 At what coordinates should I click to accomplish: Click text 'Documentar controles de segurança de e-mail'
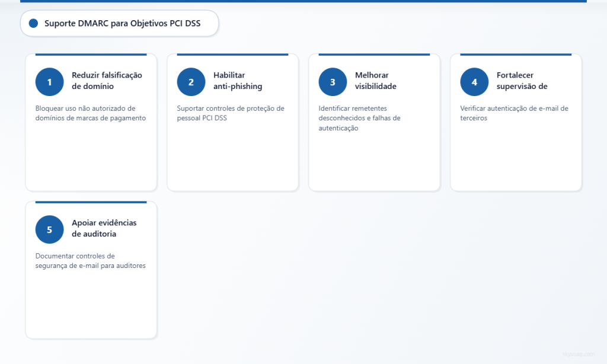pos(91,261)
